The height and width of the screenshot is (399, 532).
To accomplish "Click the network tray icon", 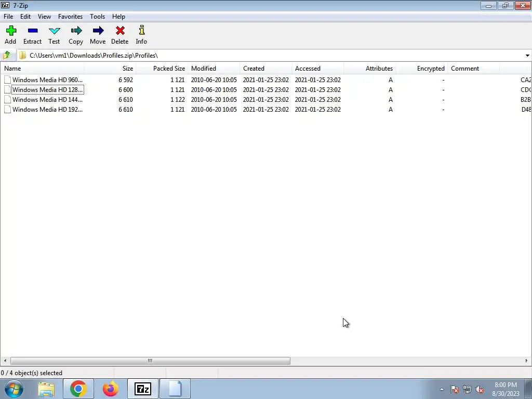I will tap(467, 389).
